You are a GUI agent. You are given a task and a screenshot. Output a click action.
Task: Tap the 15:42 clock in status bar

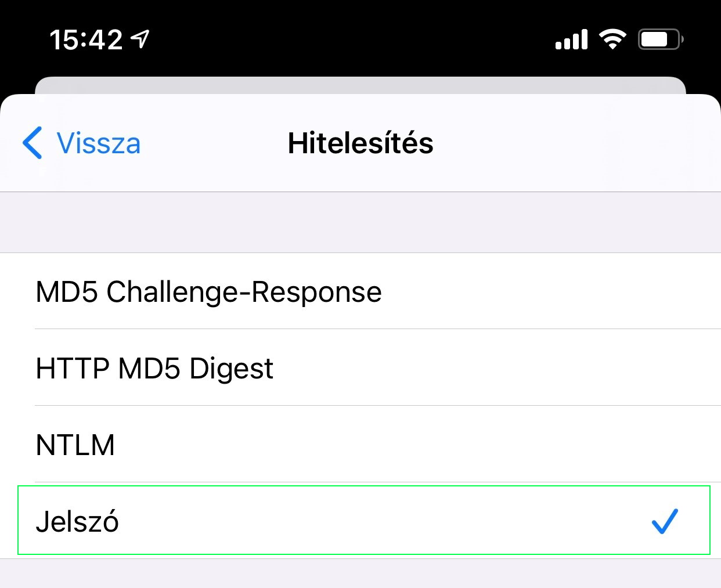(x=86, y=39)
